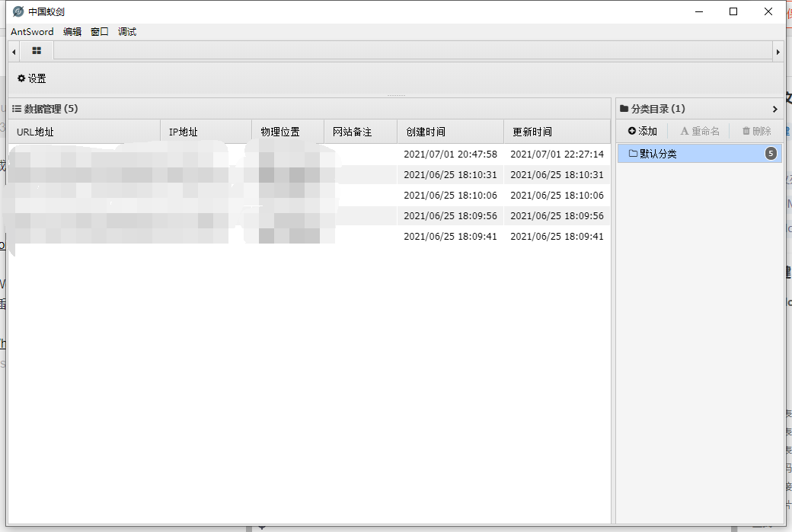Image resolution: width=792 pixels, height=532 pixels.
Task: Minimize the 中国蚁剑 window
Action: click(699, 11)
